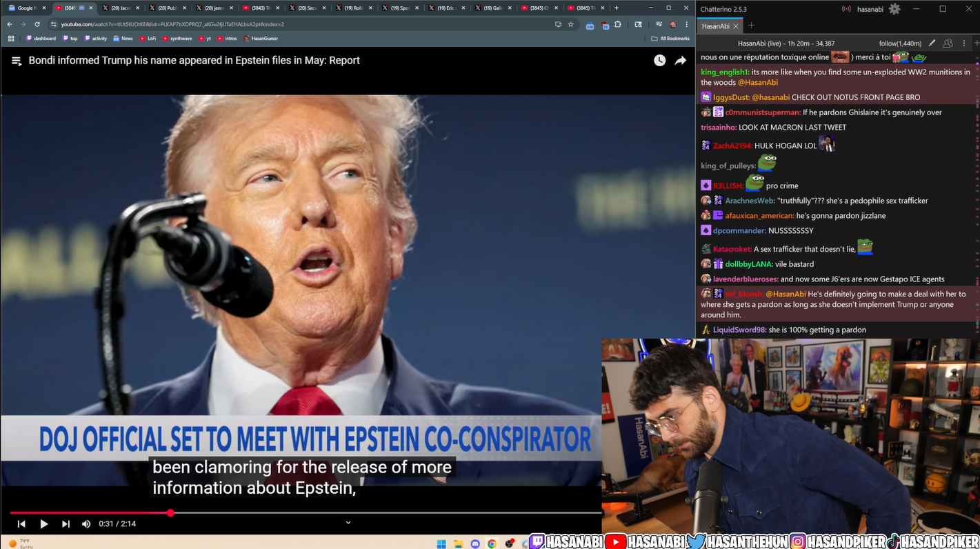Screen dimensions: 980x549
Task: Click username ArachnesWeb in chat
Action: point(750,201)
